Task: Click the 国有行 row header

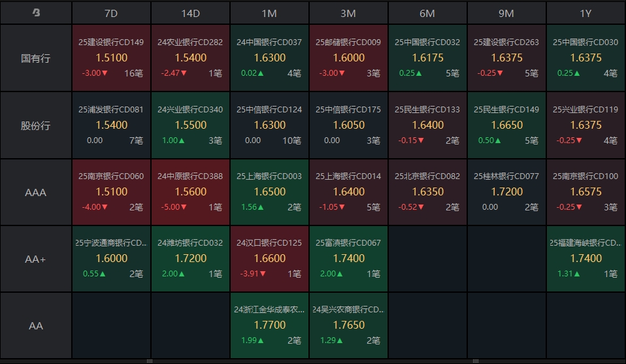Action: [36, 58]
